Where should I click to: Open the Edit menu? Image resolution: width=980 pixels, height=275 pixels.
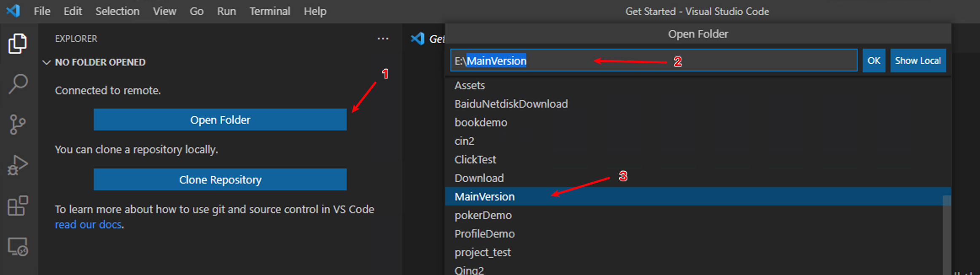pos(73,11)
